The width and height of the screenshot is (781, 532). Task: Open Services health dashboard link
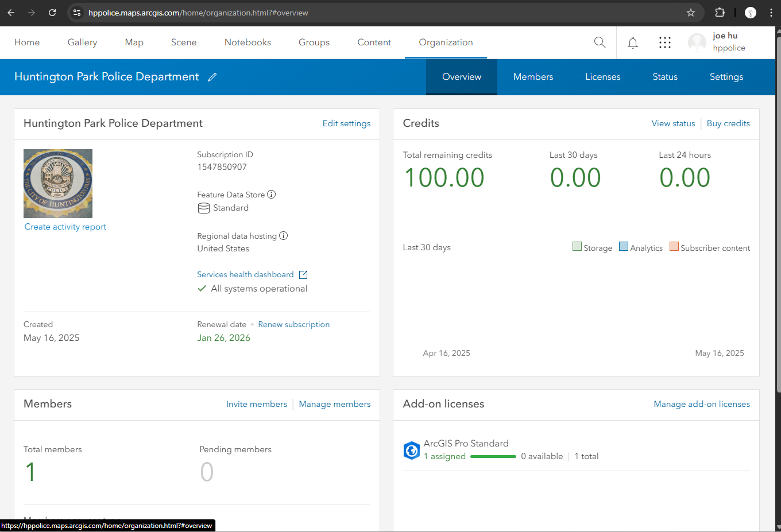pyautogui.click(x=245, y=274)
